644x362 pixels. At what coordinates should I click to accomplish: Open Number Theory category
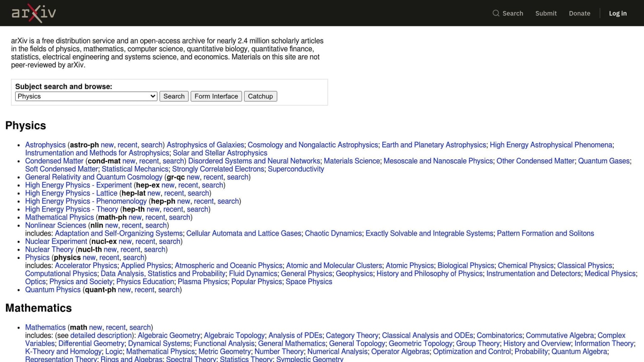pos(279,352)
